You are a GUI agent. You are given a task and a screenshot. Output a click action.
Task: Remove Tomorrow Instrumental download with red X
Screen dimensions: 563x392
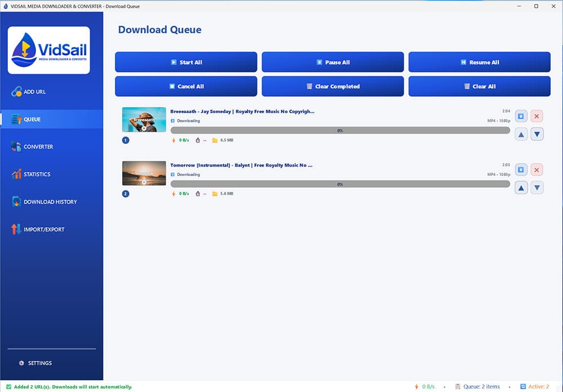point(537,170)
